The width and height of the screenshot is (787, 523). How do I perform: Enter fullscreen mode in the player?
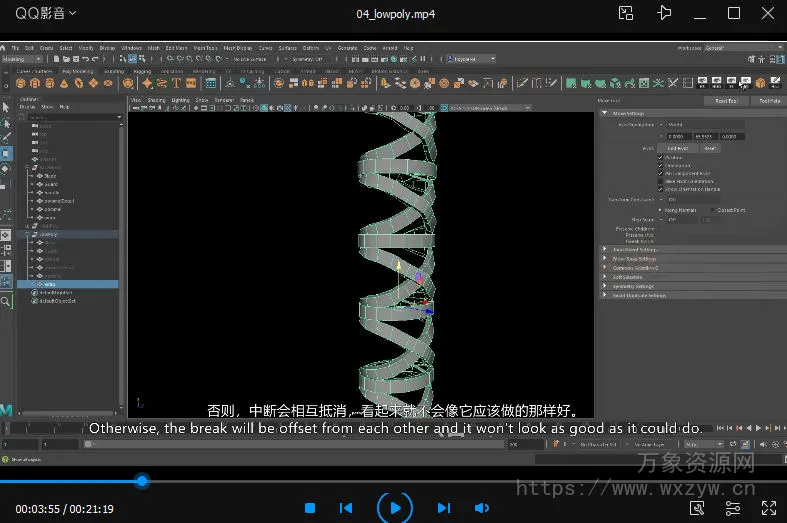point(768,508)
